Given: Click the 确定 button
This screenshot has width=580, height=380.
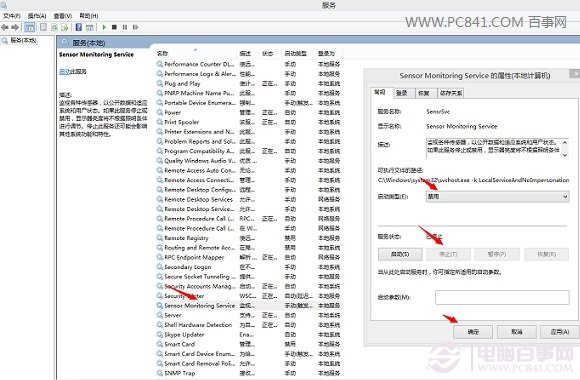Looking at the screenshot, I should [x=473, y=332].
